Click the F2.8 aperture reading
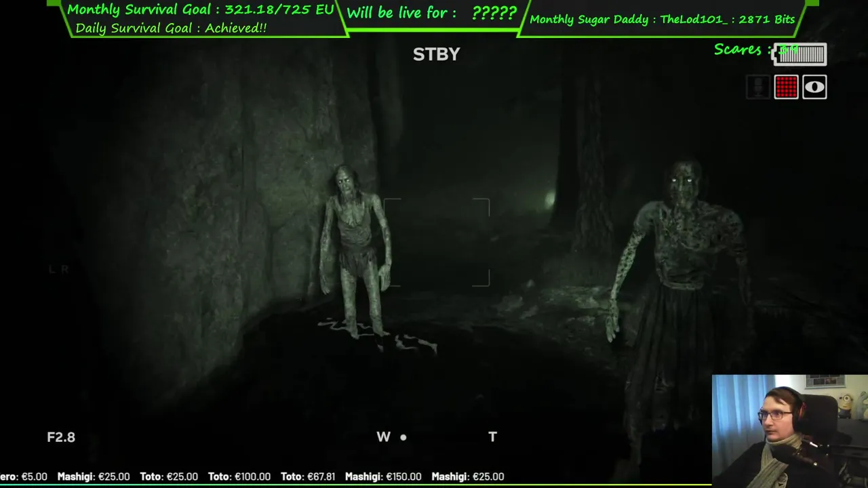 (x=61, y=437)
